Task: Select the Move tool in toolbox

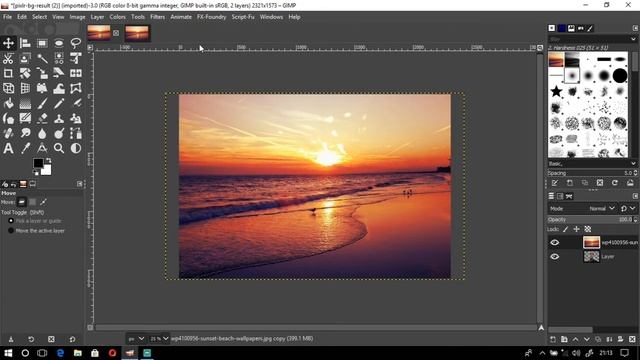Action: [x=8, y=43]
